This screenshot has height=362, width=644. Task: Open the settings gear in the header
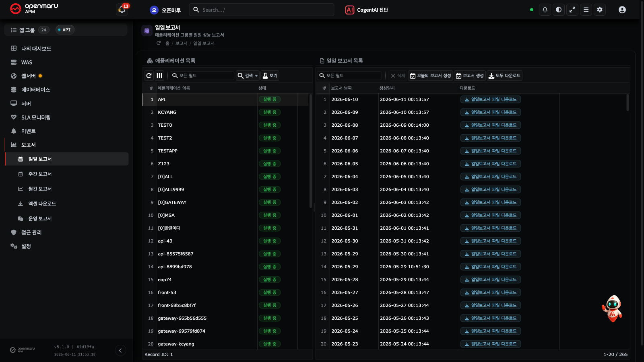[600, 10]
